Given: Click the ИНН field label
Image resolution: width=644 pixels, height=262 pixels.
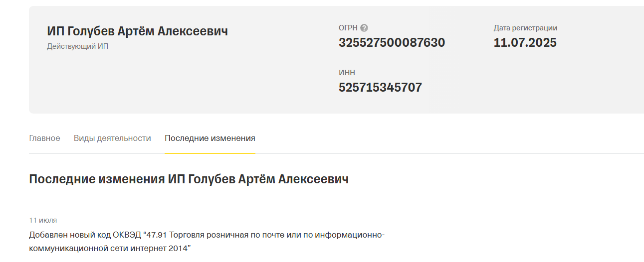Looking at the screenshot, I should [347, 73].
